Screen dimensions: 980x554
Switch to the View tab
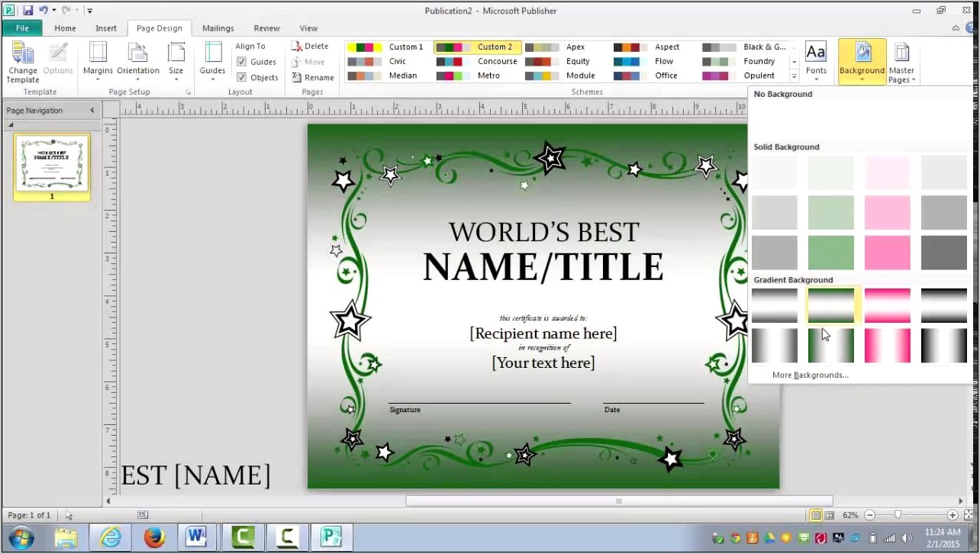[308, 28]
